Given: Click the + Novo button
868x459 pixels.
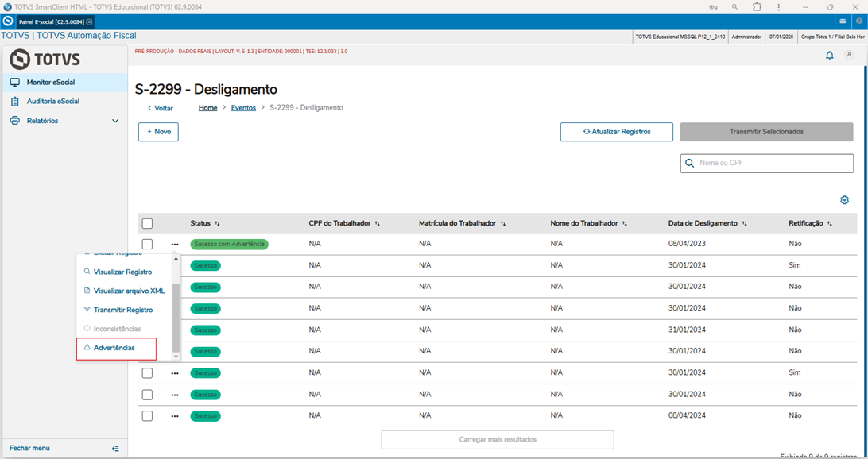Looking at the screenshot, I should coord(158,132).
